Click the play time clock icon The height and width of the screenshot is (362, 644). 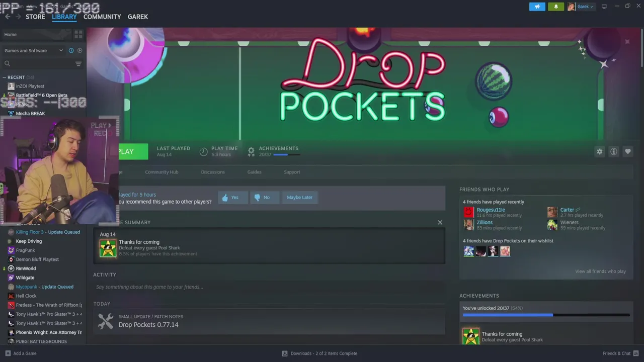[x=203, y=151]
